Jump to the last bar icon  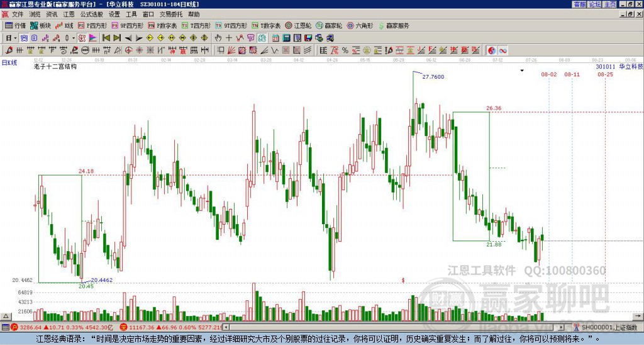117,38
